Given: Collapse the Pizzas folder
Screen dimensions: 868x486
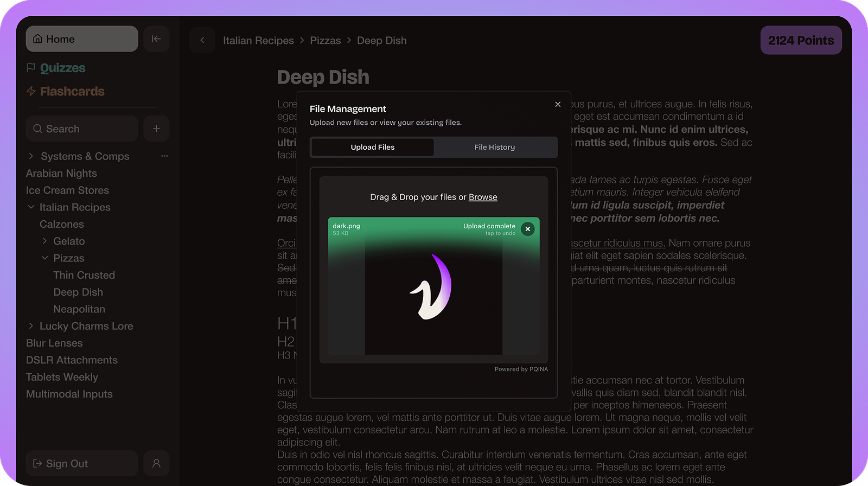Looking at the screenshot, I should tap(44, 258).
